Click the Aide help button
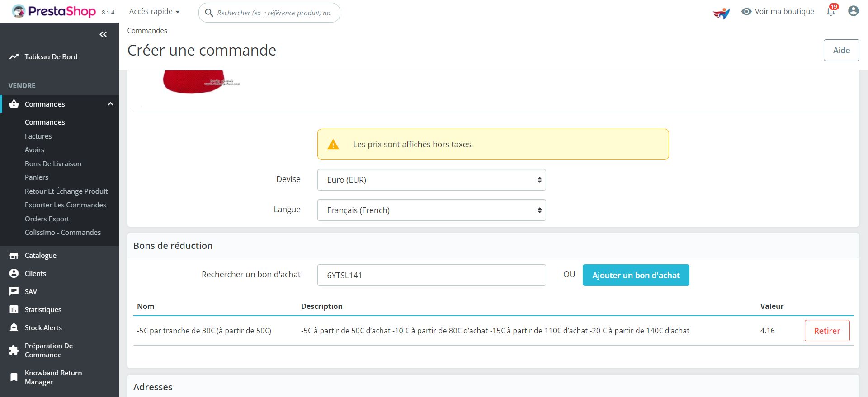The width and height of the screenshot is (868, 397). [841, 50]
